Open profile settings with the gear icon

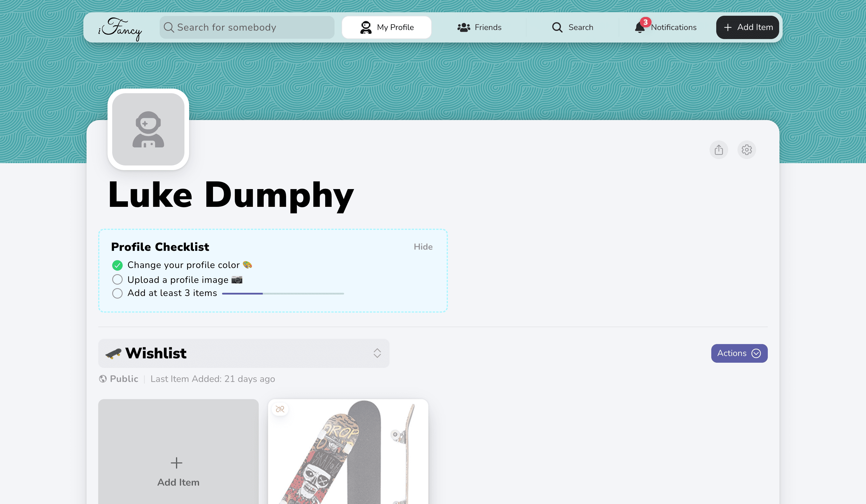click(747, 150)
